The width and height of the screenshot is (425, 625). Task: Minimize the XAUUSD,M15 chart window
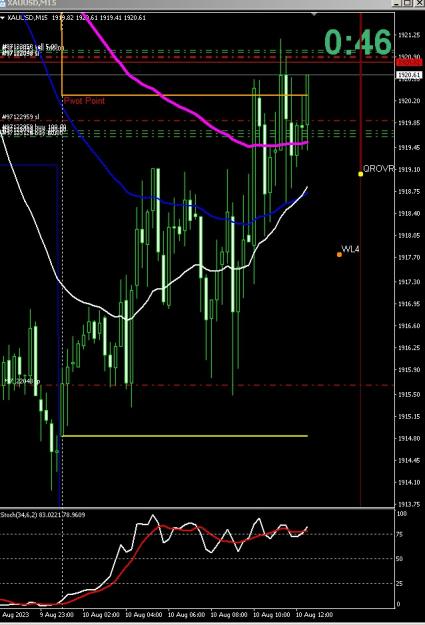(396, 3)
